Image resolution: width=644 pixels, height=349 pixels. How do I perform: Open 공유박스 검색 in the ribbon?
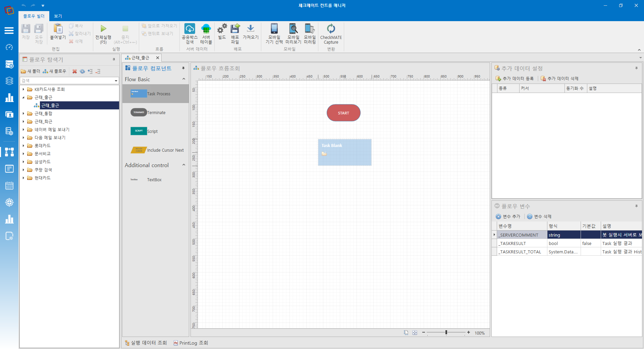pyautogui.click(x=190, y=34)
